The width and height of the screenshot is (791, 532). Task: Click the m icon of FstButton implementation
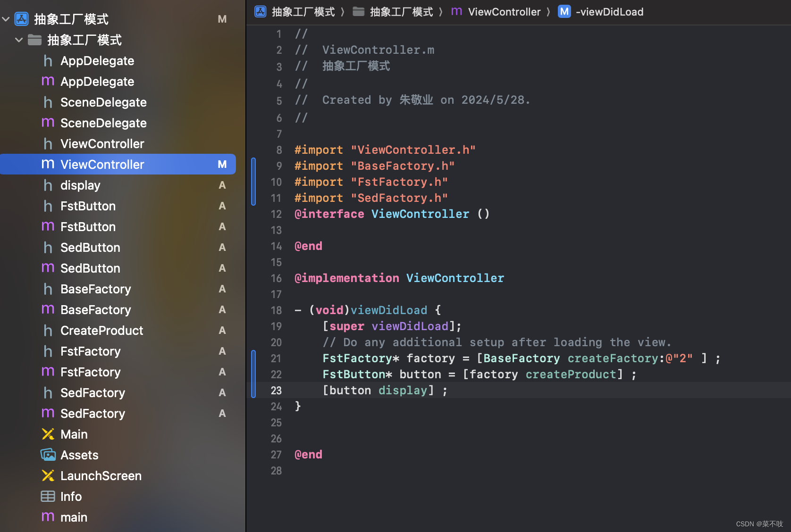48,227
